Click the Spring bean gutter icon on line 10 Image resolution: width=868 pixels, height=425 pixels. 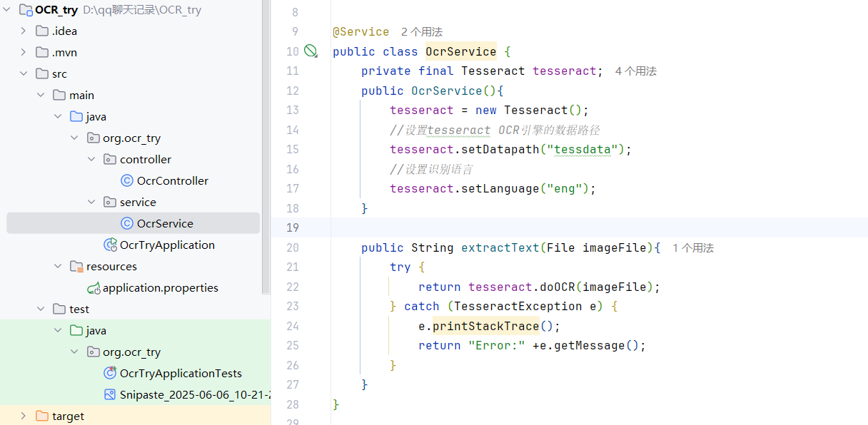coord(311,51)
